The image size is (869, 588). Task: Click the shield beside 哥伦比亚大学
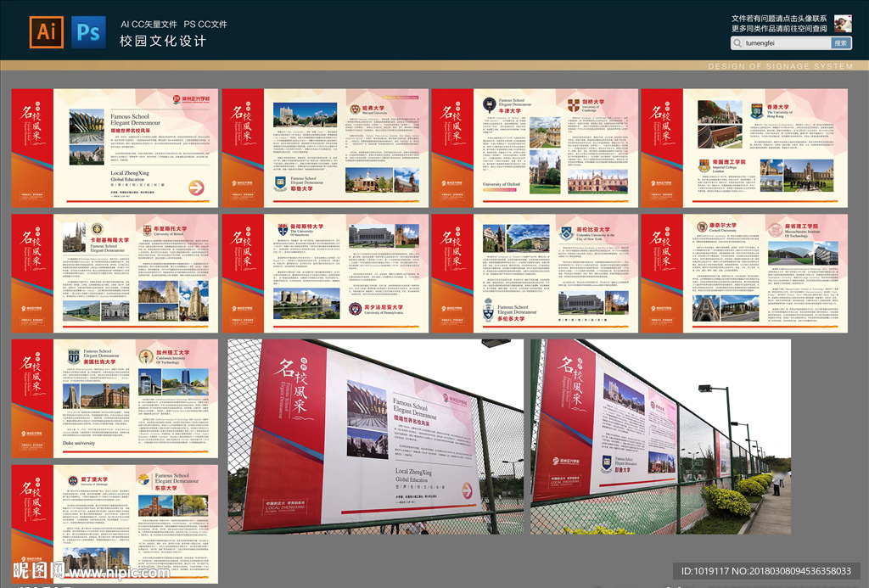tap(566, 232)
